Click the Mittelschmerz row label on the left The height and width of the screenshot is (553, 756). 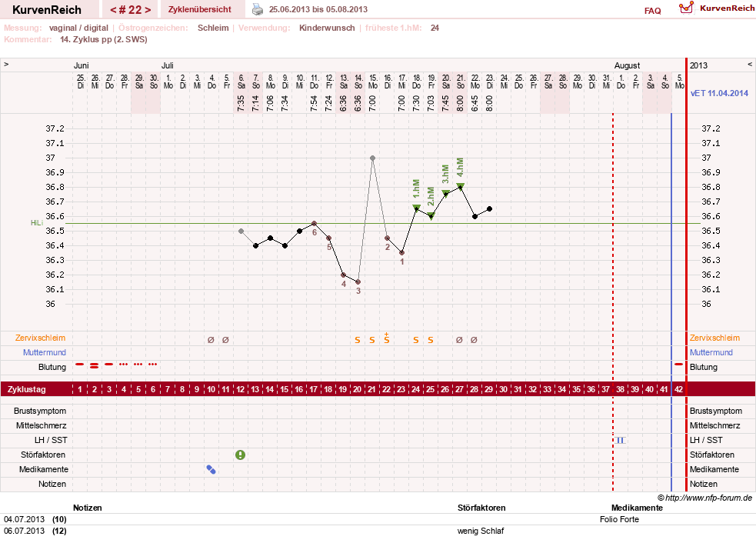pos(42,425)
